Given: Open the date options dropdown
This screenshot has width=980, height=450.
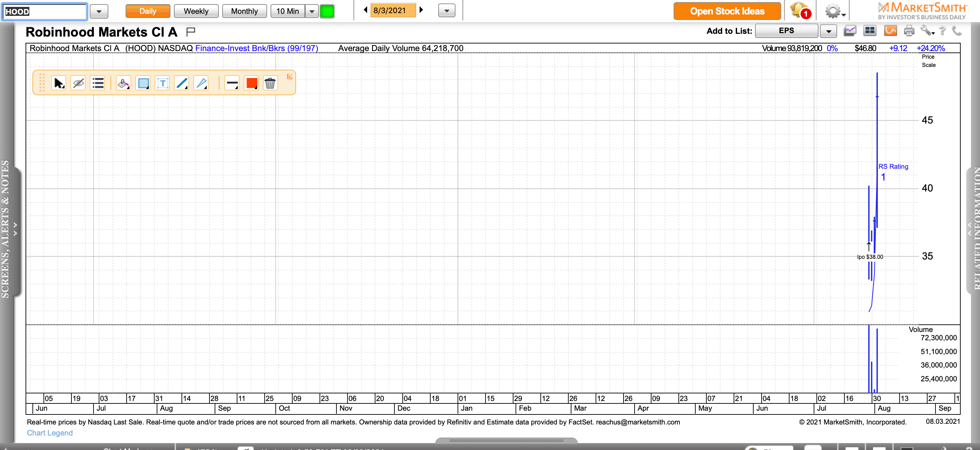Looking at the screenshot, I should tap(447, 11).
